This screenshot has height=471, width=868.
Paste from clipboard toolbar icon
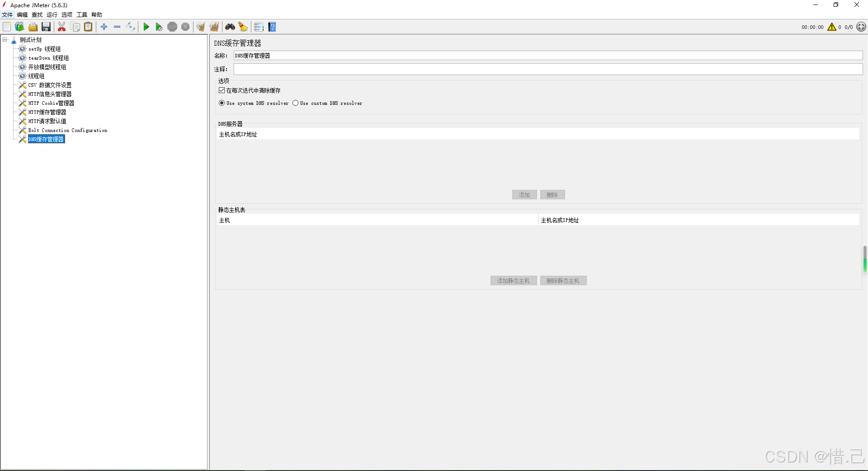(x=88, y=27)
